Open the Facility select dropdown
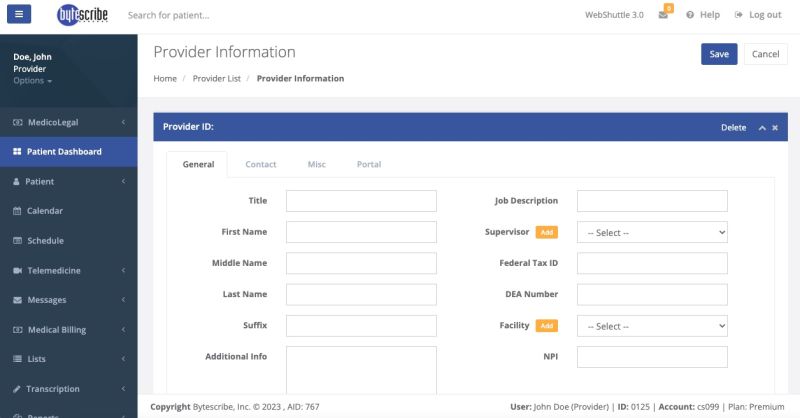Image resolution: width=800 pixels, height=418 pixels. (x=651, y=326)
